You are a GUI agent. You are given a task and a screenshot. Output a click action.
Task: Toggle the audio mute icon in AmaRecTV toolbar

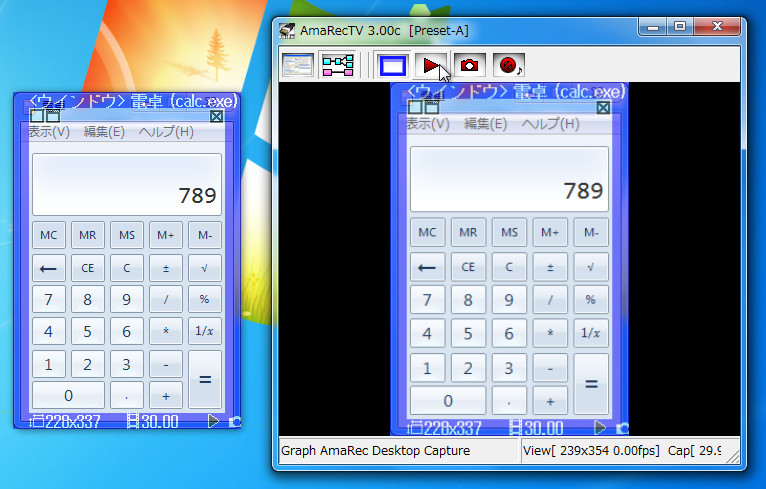pyautogui.click(x=509, y=65)
